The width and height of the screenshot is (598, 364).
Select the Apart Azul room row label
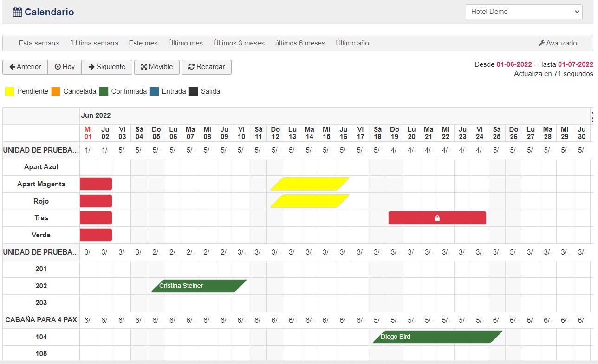pos(41,167)
